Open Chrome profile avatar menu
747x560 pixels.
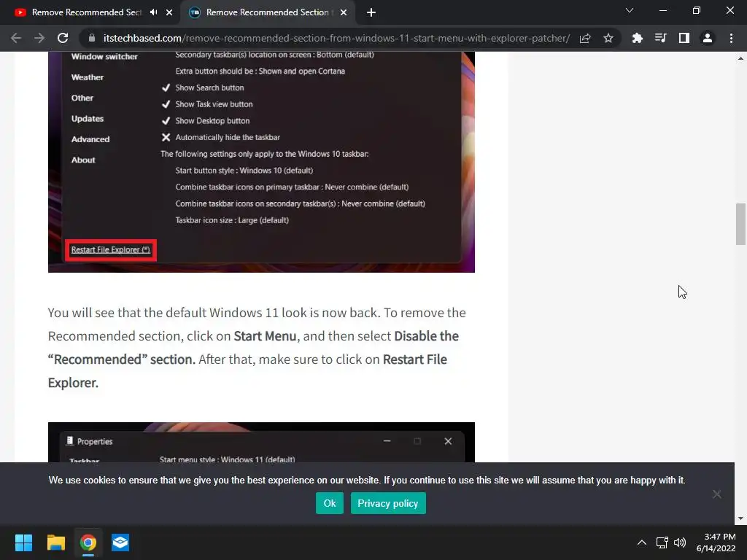[x=708, y=38]
